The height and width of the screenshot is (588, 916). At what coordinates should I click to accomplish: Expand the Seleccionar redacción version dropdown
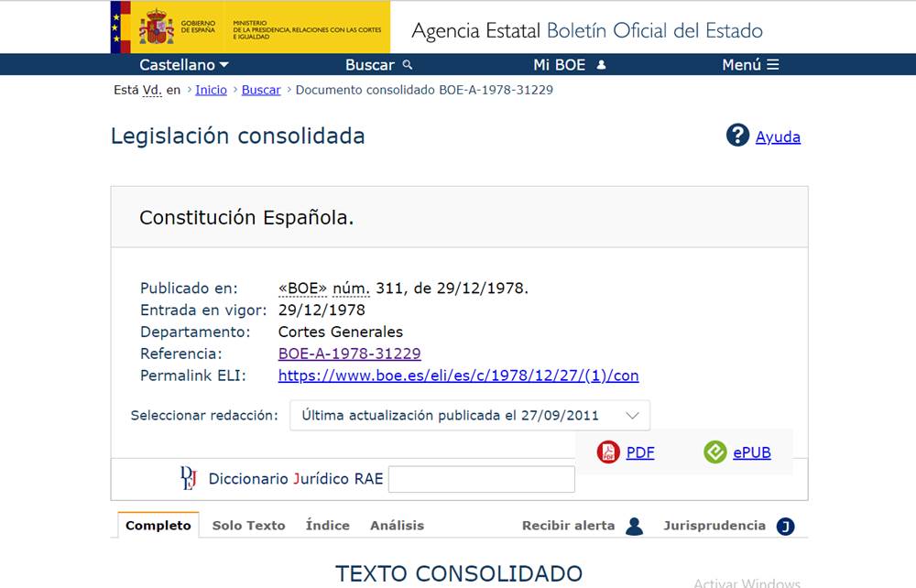pos(469,415)
